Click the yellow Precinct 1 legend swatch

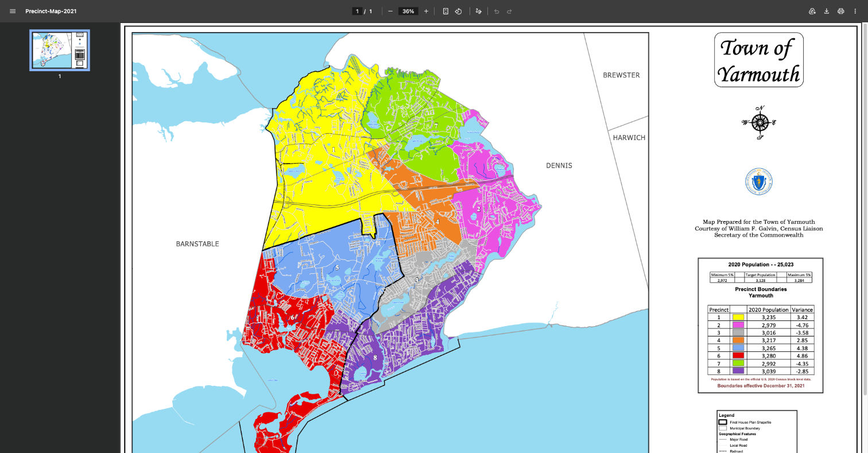[x=738, y=317]
